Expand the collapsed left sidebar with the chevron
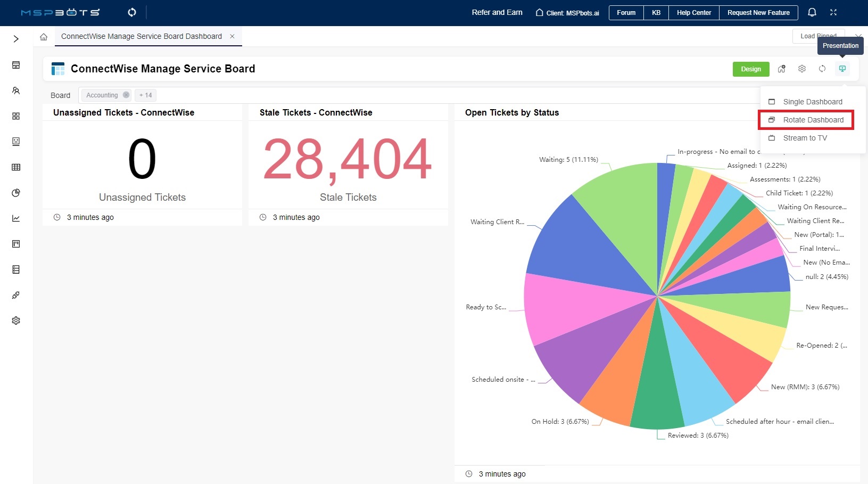This screenshot has width=868, height=484. click(x=15, y=39)
